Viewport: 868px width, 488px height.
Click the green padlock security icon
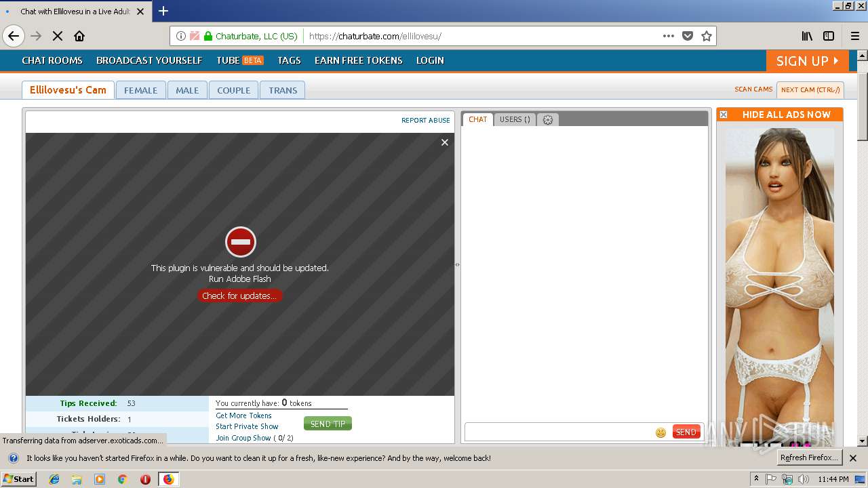(x=208, y=36)
